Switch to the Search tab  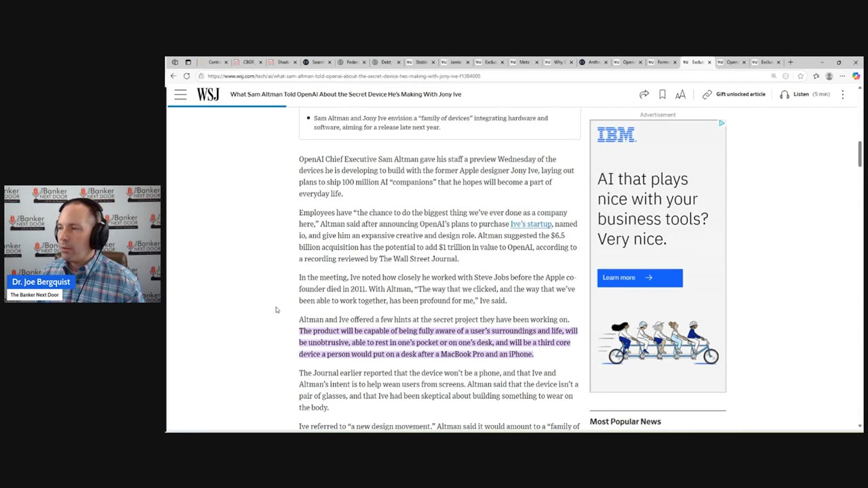click(317, 62)
